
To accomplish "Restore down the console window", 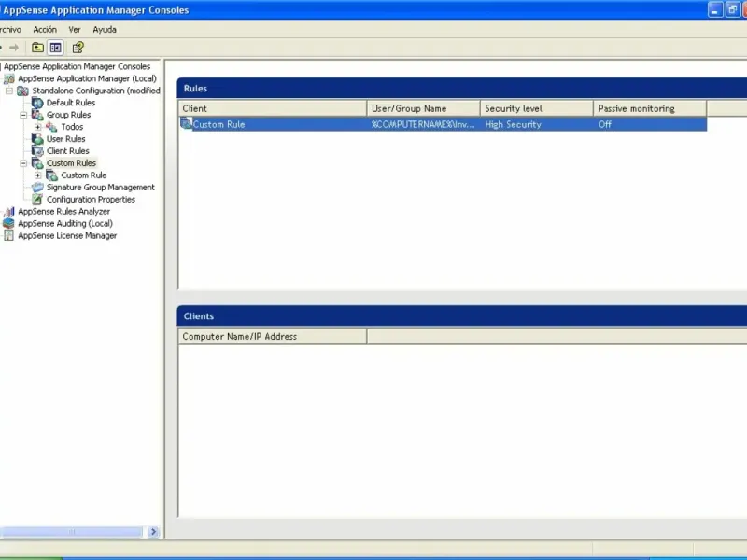I will coord(732,9).
